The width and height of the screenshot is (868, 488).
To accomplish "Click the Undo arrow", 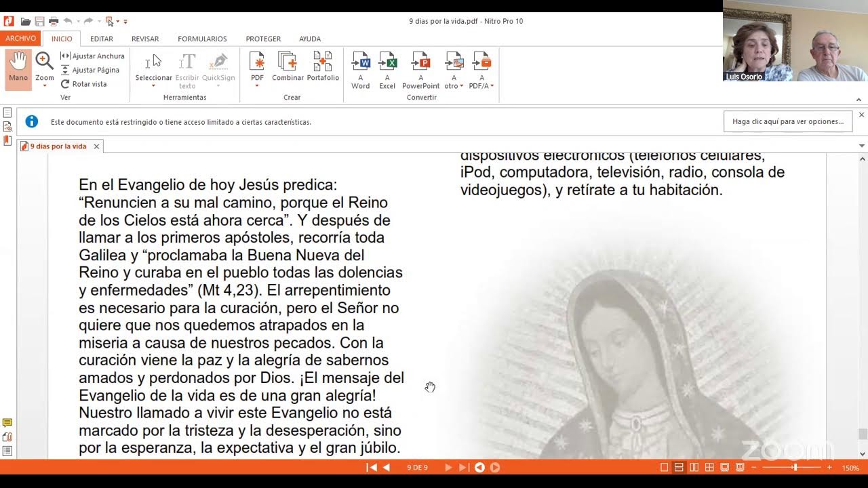I will point(68,22).
